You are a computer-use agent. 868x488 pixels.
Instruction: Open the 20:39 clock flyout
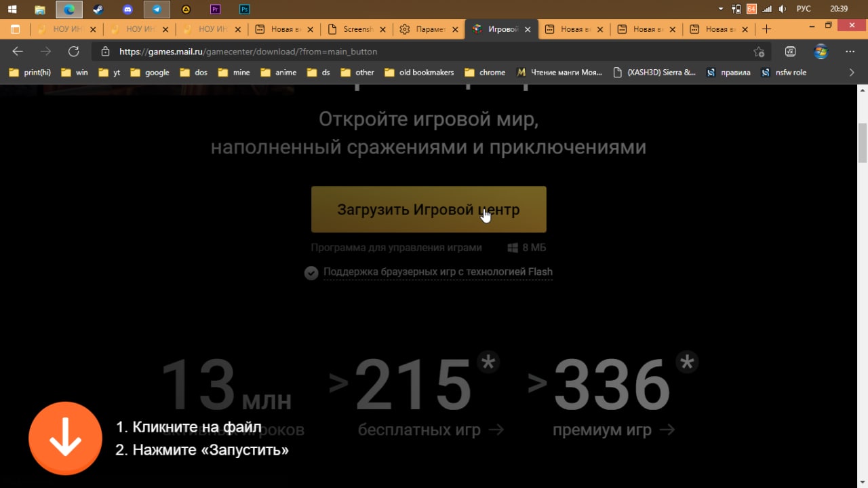click(839, 9)
